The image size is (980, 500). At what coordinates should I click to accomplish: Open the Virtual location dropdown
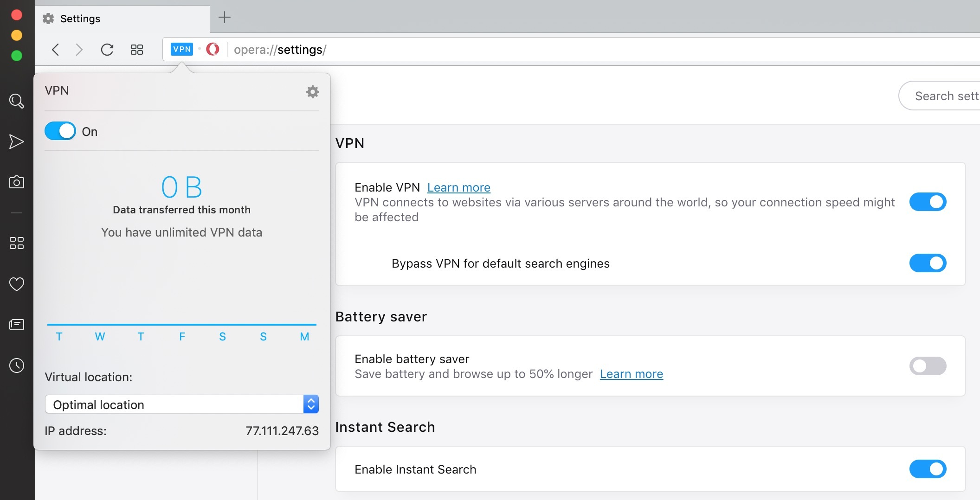click(181, 404)
